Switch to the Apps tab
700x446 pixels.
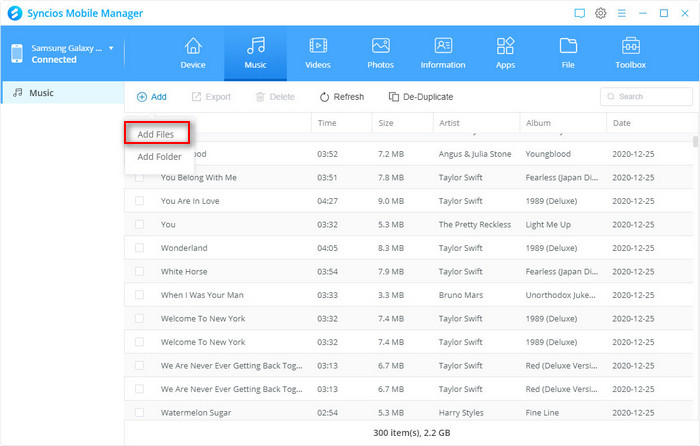[505, 53]
